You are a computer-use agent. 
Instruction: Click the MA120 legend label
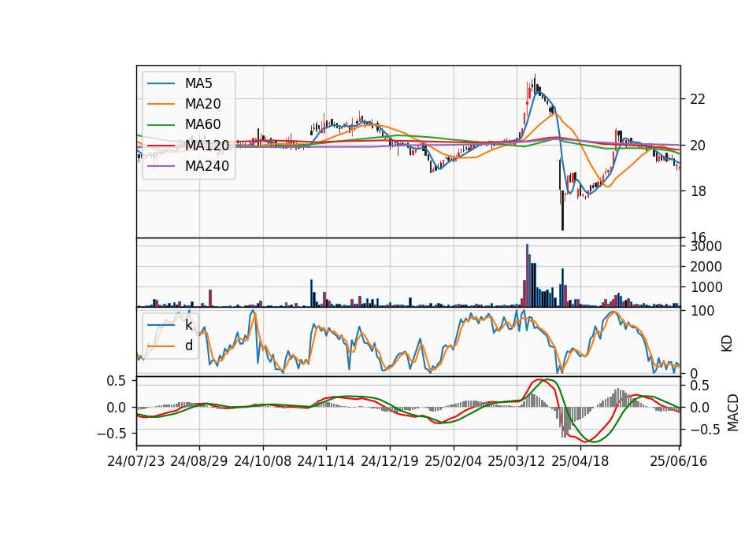tap(207, 146)
